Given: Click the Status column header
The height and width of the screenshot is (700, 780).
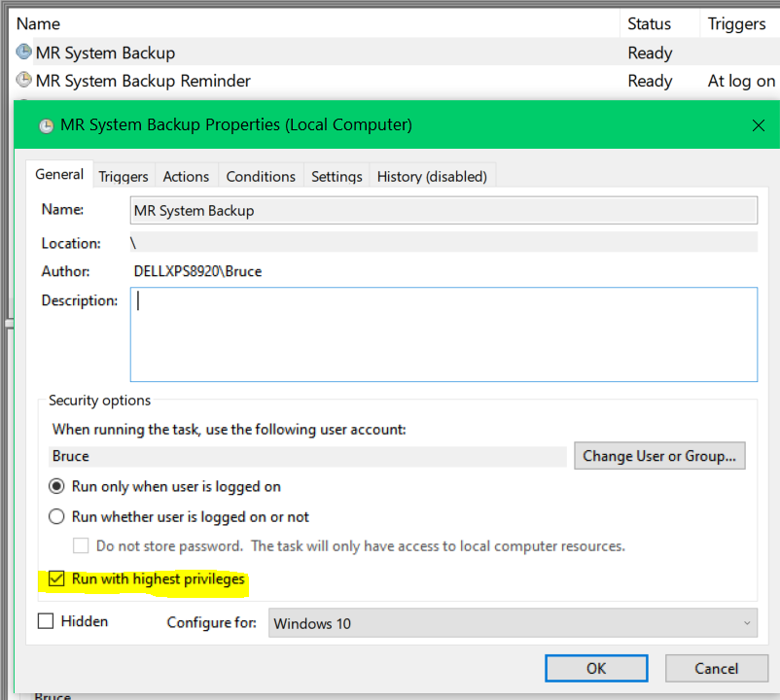Looking at the screenshot, I should click(649, 23).
